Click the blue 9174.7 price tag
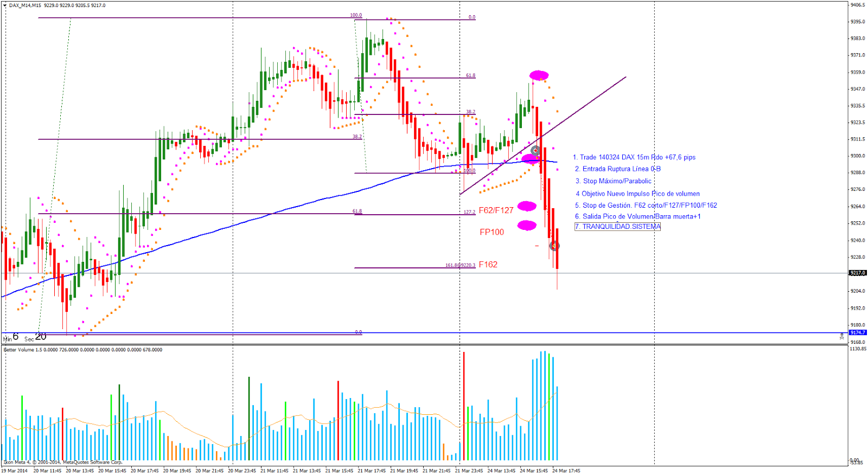Image resolution: width=868 pixels, height=475 pixels. 858,332
